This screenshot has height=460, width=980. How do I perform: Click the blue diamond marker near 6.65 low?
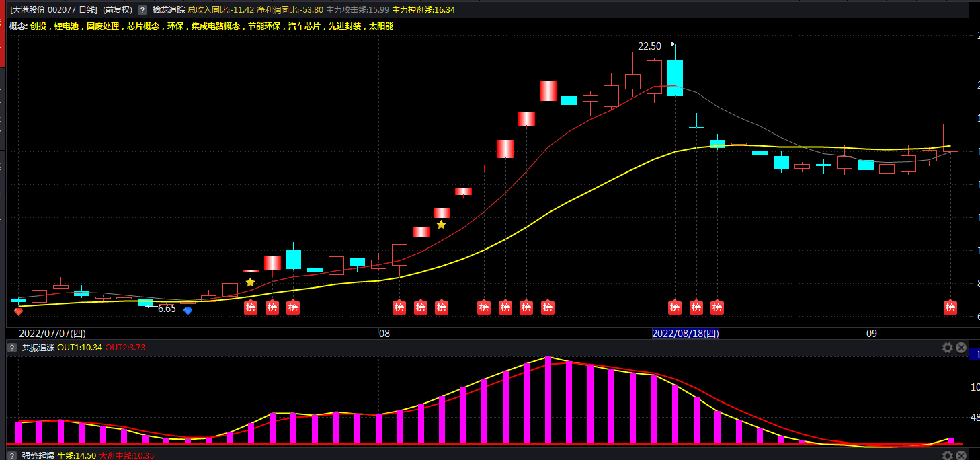188,311
